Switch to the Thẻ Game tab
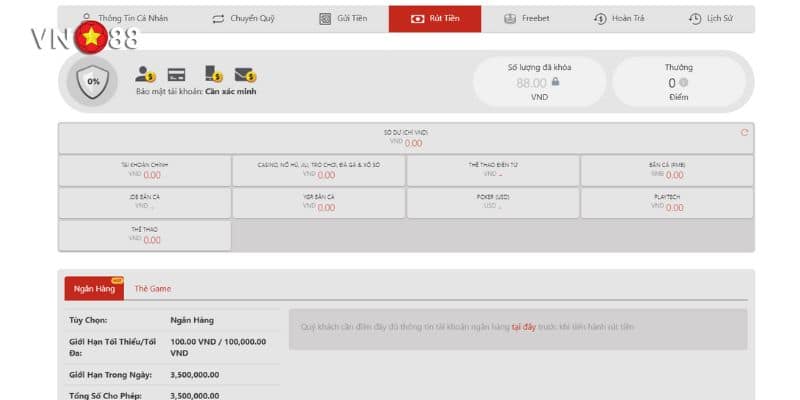The height and width of the screenshot is (400, 800). coord(153,288)
